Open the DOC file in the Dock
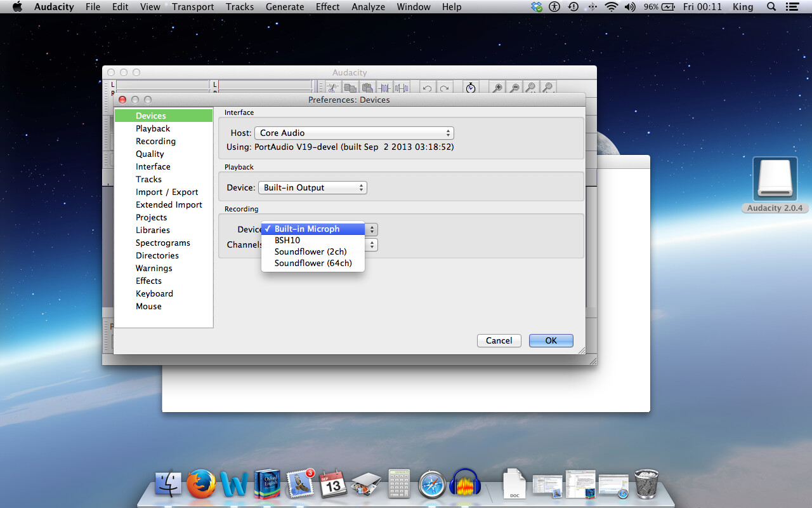Screen dimensions: 812x508 514,485
